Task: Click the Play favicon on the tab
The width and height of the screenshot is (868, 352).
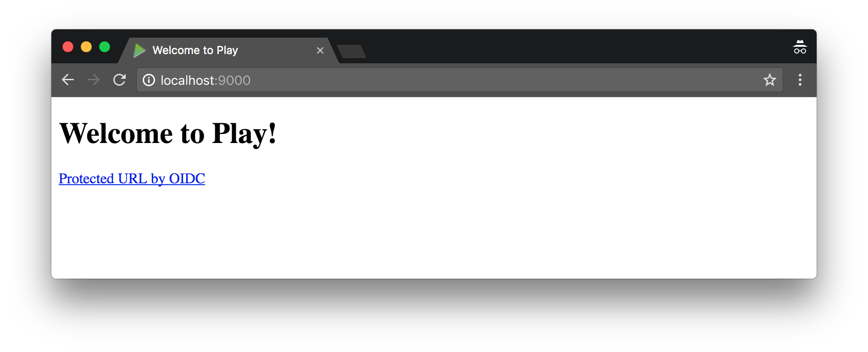Action: coord(139,50)
